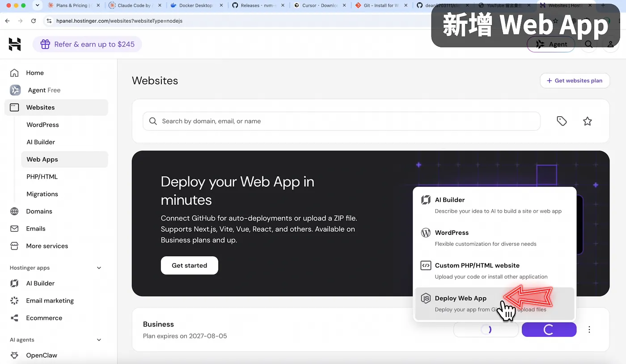Viewport: 626px width, 364px height.
Task: Open the Agent button in the top bar
Action: [551, 44]
